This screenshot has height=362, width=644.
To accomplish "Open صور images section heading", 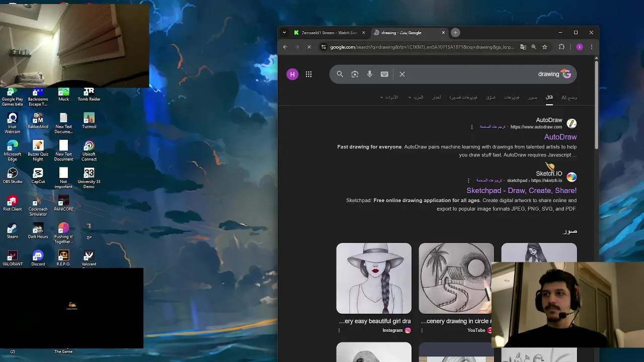I will [x=570, y=231].
